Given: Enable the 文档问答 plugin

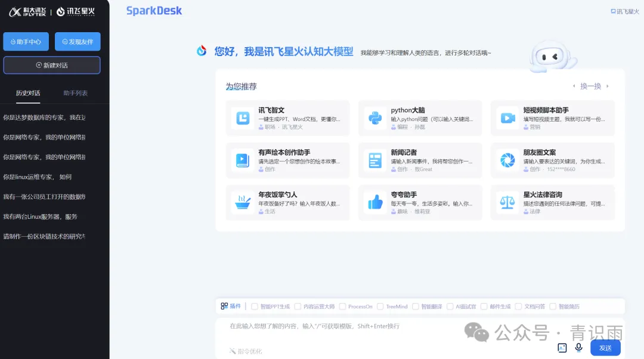Looking at the screenshot, I should (x=519, y=306).
